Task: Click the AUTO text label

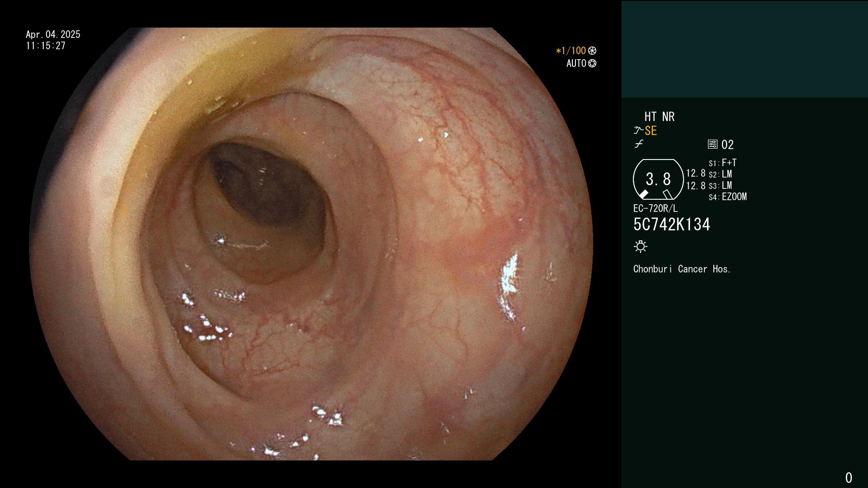Action: 576,63
